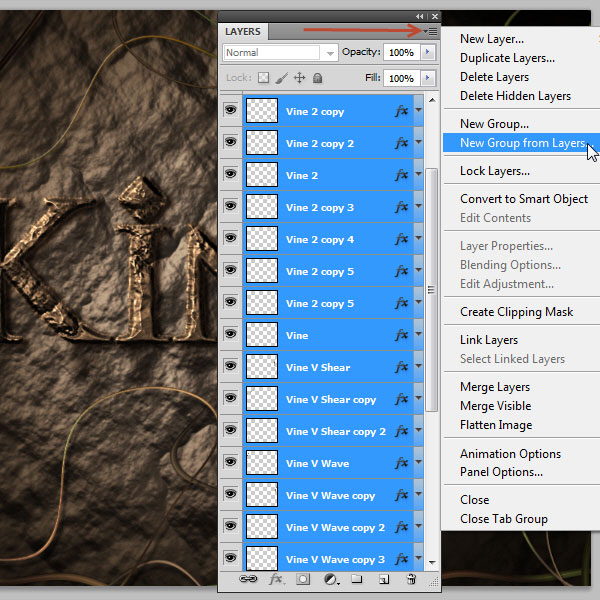The width and height of the screenshot is (600, 600).
Task: Enable lock transparent pixels icon
Action: tap(263, 78)
